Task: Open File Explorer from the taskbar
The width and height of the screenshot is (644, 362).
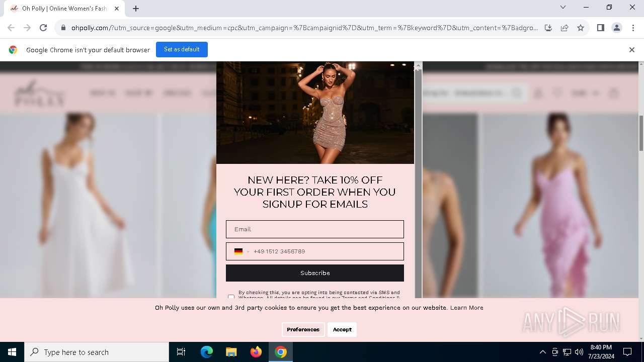Action: pos(231,352)
